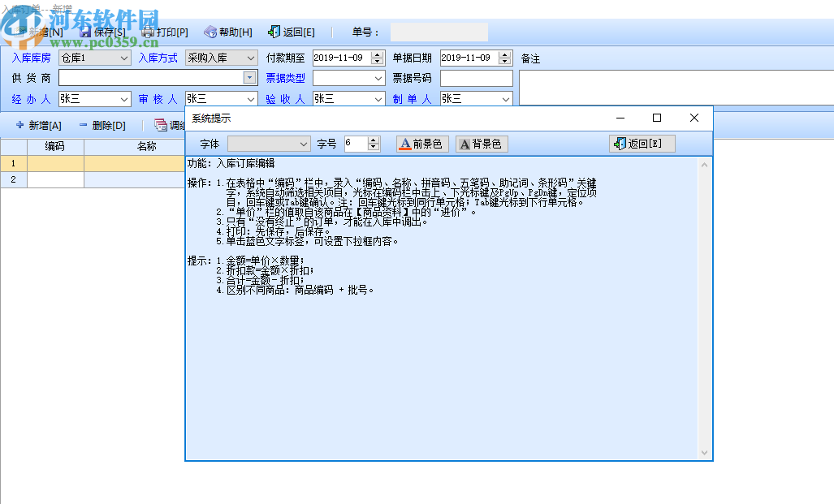The height and width of the screenshot is (504, 834).
Task: Decrease font size with the down stepper
Action: (374, 147)
